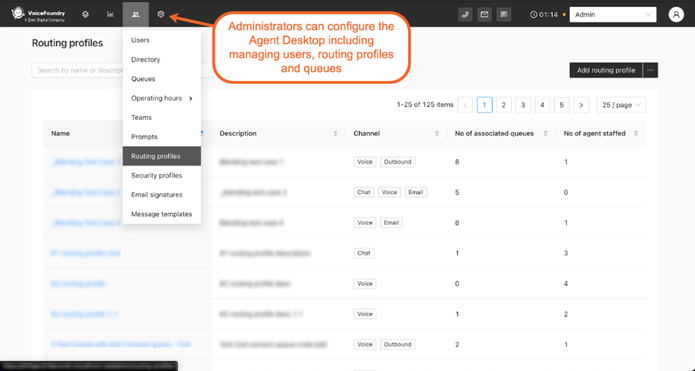
Task: Select Routing profiles menu item
Action: click(162, 156)
